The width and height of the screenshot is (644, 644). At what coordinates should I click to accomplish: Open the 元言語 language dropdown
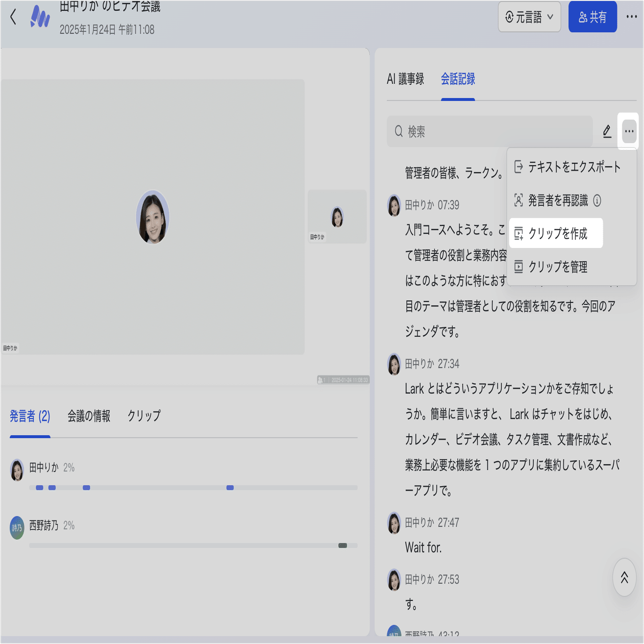[x=529, y=17]
